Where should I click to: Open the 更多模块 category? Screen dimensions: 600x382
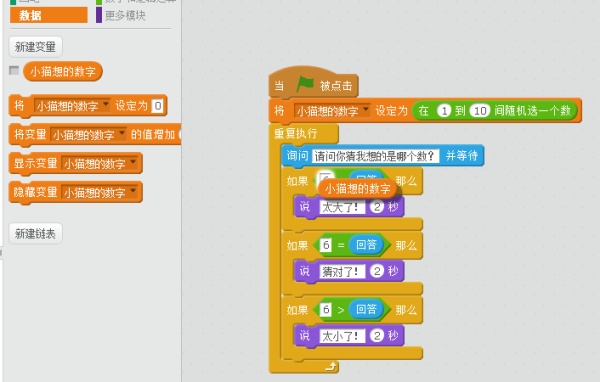click(125, 15)
